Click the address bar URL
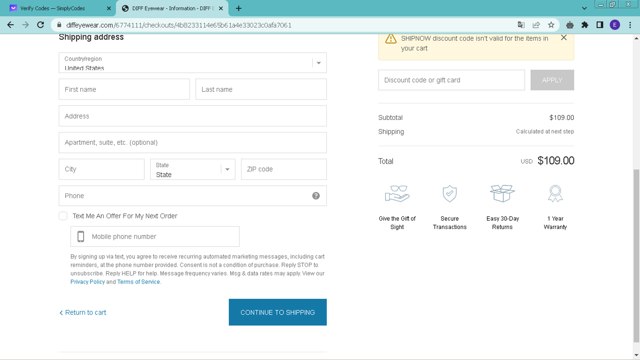 [179, 25]
